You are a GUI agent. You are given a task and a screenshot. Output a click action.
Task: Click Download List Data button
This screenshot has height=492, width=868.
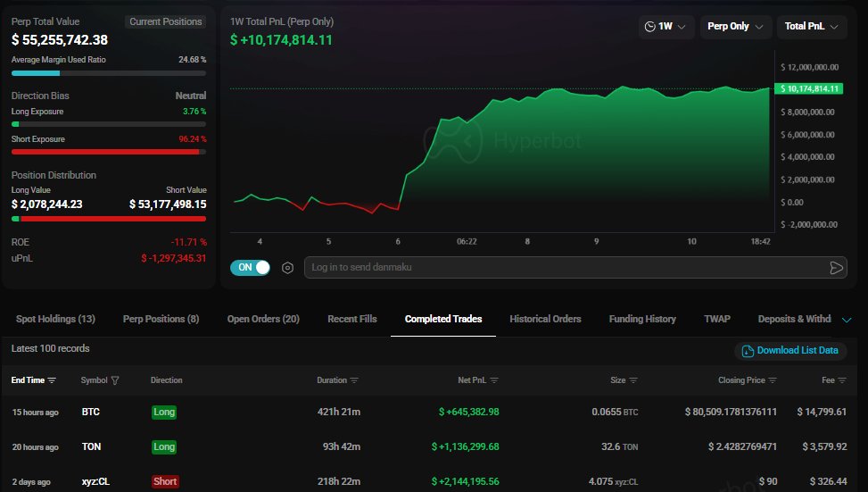[x=790, y=351]
